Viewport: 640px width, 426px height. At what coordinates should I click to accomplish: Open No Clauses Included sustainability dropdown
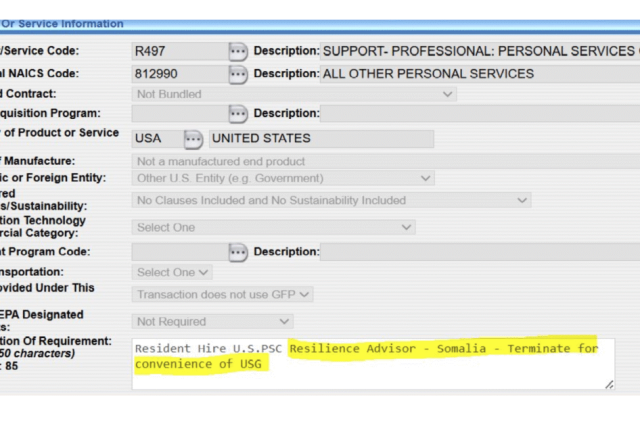pos(331,200)
